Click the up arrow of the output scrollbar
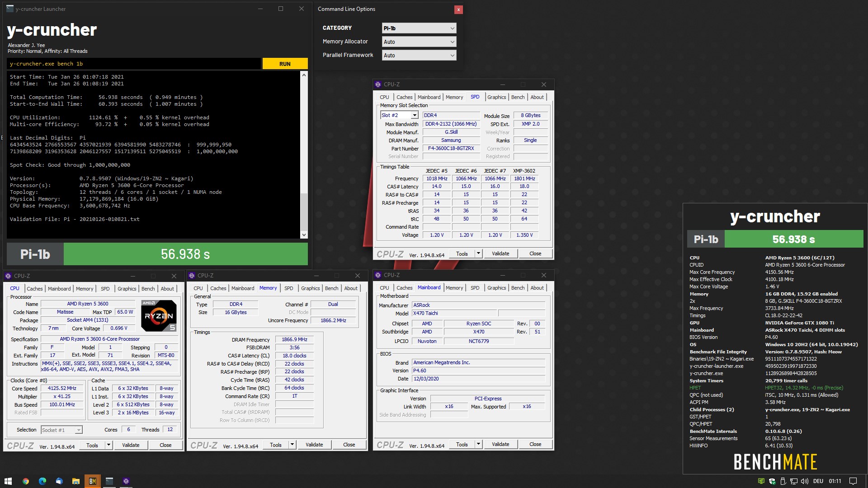This screenshot has height=488, width=868. click(x=304, y=75)
